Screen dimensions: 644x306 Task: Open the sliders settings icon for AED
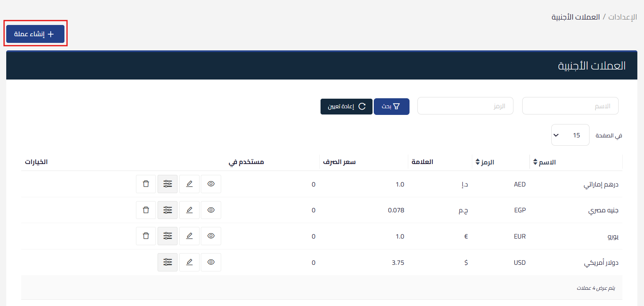click(167, 184)
